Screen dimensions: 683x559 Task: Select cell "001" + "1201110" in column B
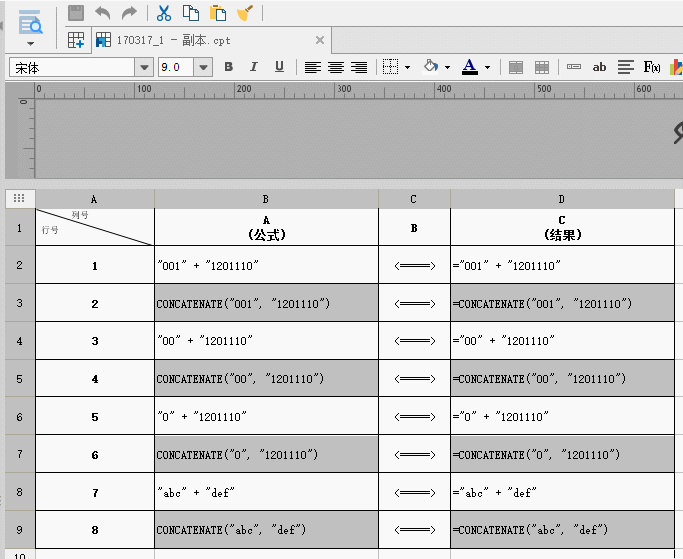[266, 265]
